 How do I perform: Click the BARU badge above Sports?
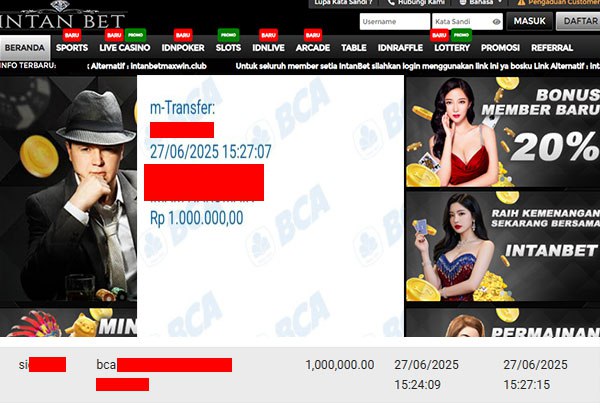pyautogui.click(x=72, y=35)
